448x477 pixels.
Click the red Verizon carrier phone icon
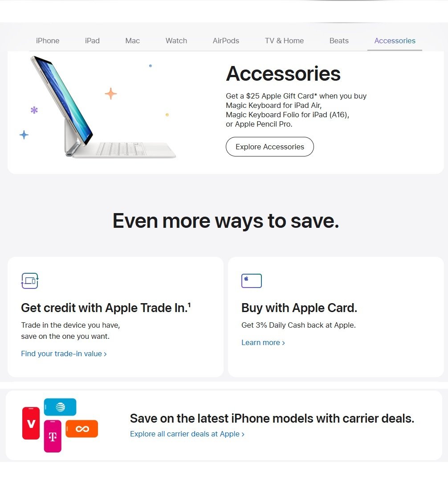[31, 423]
